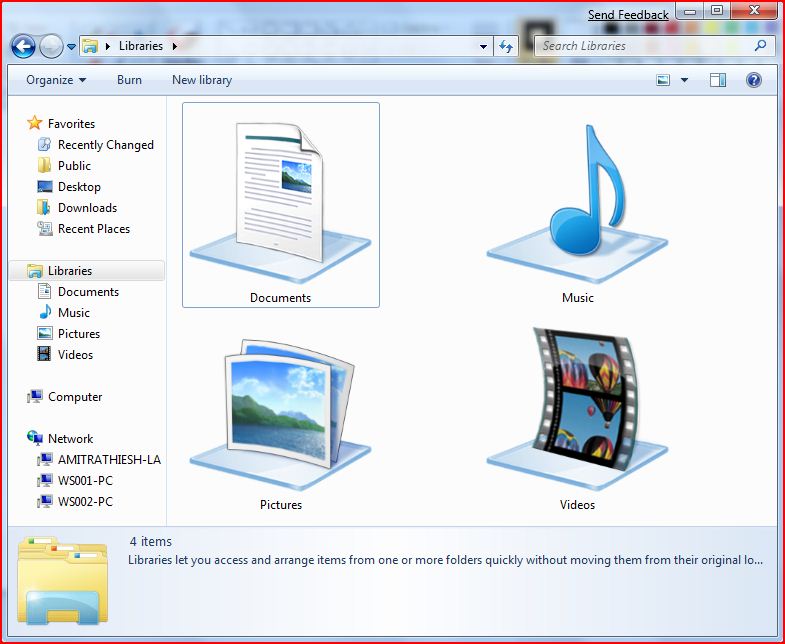Viewport: 785px width, 644px height.
Task: Toggle the preview pane button
Action: tap(718, 80)
